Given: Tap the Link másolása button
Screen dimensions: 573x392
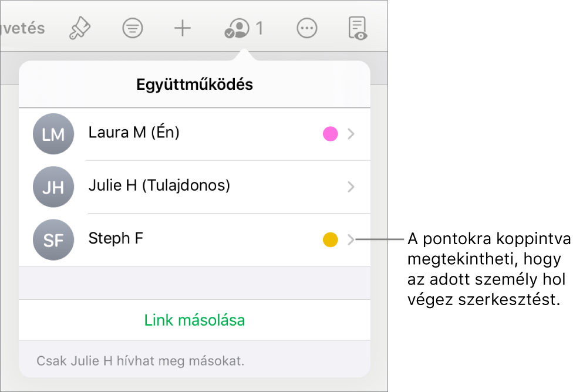Looking at the screenshot, I should coord(194,320).
